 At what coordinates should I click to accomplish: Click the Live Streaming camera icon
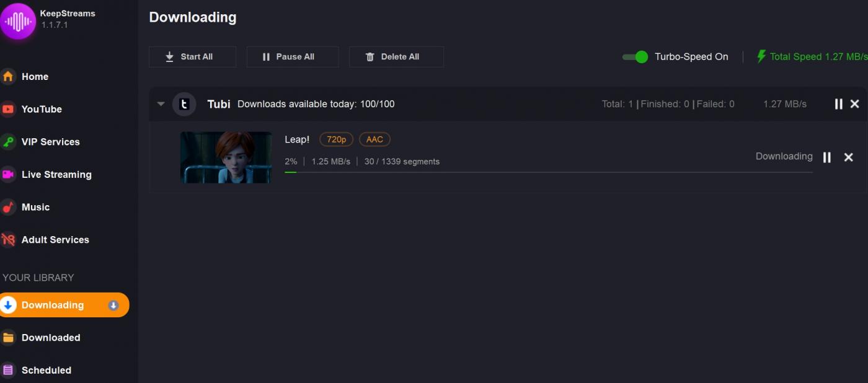(7, 175)
